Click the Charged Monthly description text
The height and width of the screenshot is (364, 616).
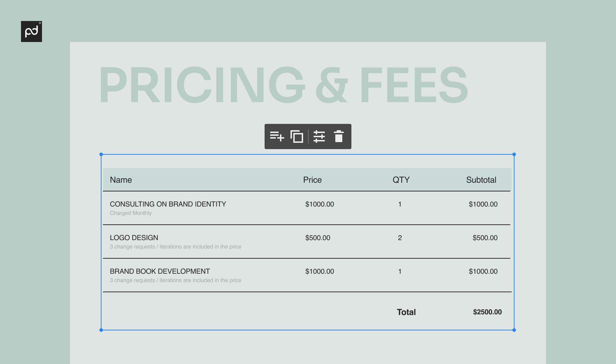pos(131,213)
